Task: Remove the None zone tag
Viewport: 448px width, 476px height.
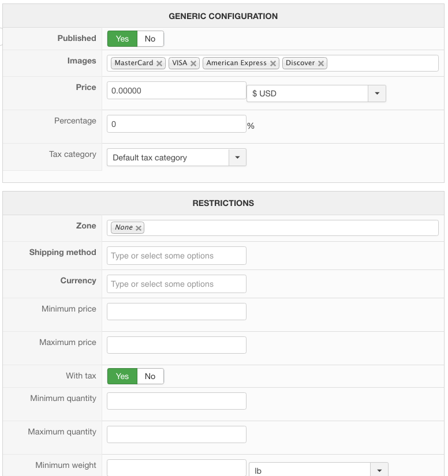Action: (139, 228)
